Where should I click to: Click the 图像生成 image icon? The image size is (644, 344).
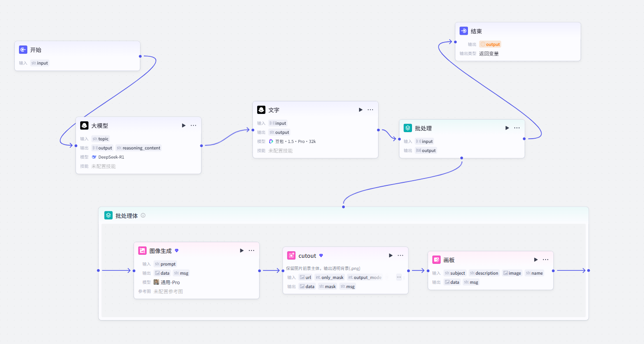[142, 251]
